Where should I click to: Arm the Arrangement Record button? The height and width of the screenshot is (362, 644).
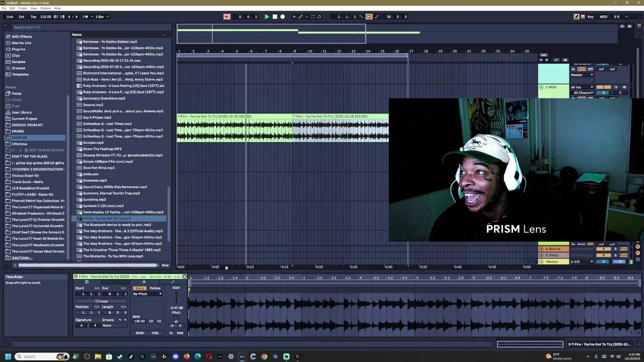282,17
